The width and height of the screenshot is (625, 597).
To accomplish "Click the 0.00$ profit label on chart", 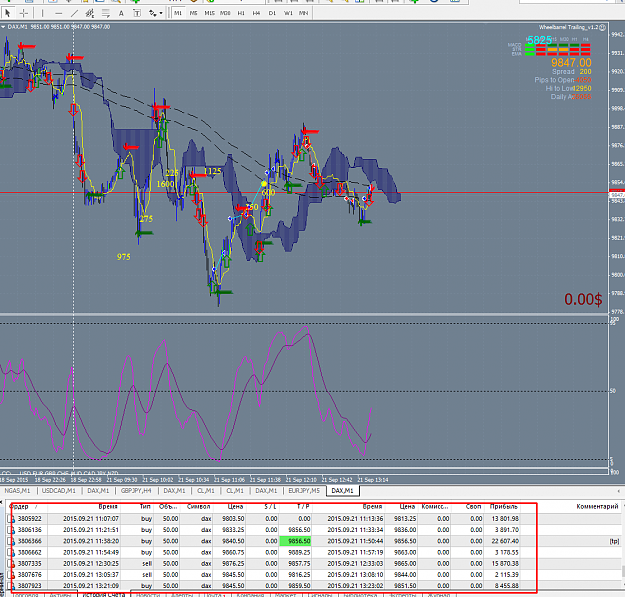I will point(583,299).
